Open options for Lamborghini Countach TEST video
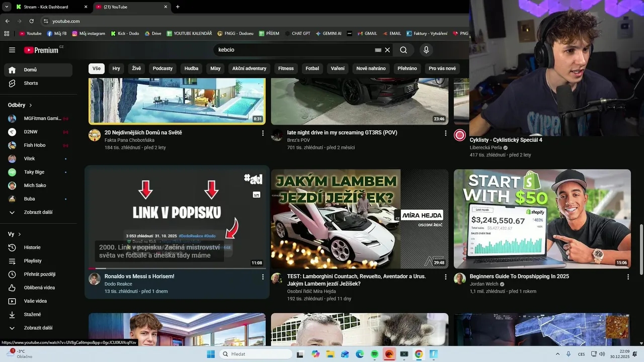 tap(445, 277)
